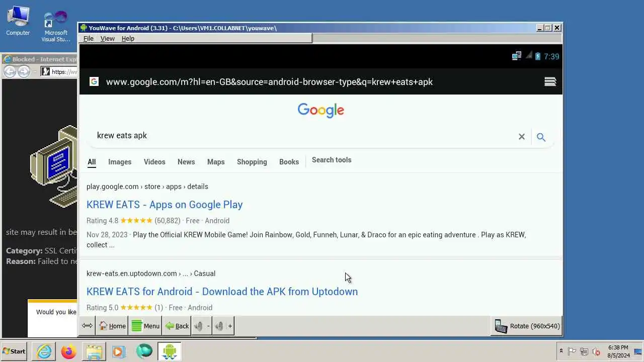Open KREW EATS - Apps on Google Play link

pyautogui.click(x=165, y=205)
